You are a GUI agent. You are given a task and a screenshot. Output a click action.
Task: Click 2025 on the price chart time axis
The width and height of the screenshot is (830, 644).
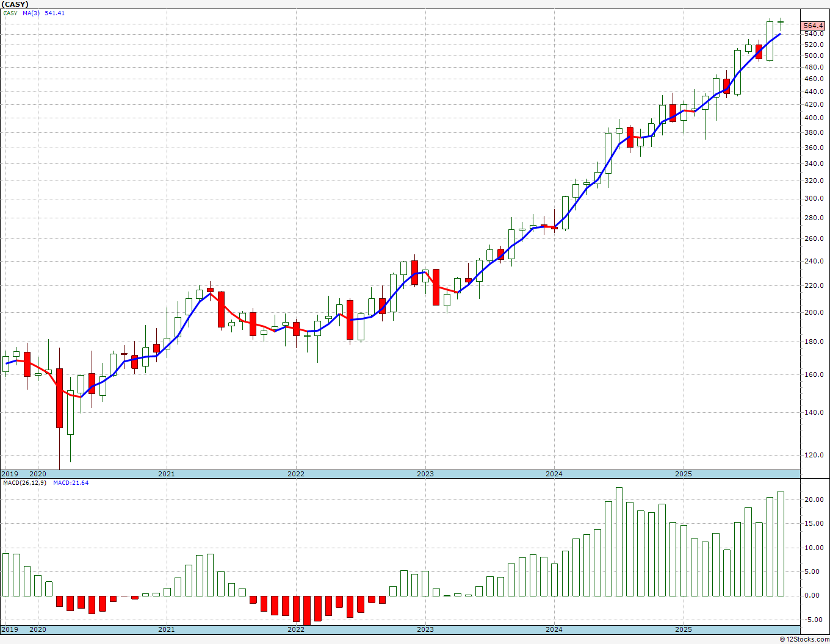(684, 474)
